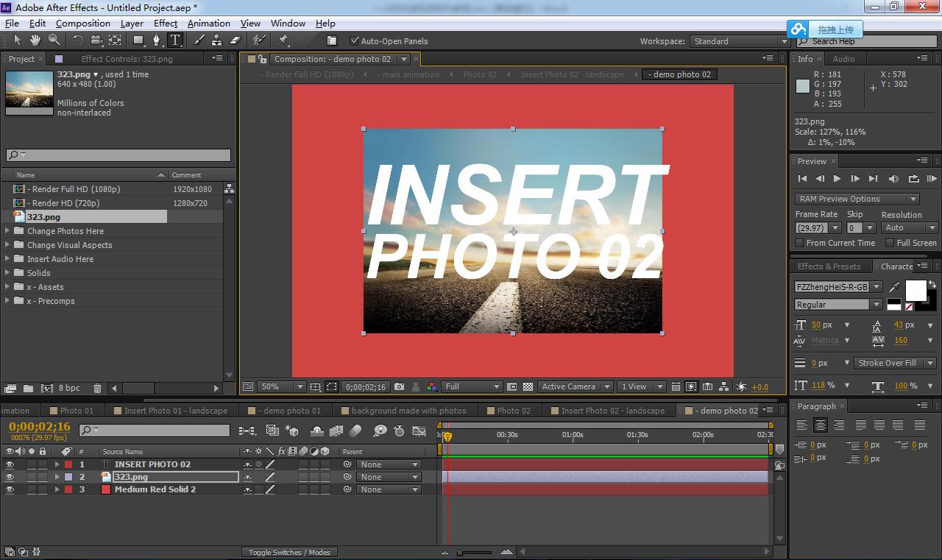Delete selected item using trash icon
Viewport: 942px width, 560px height.
(x=96, y=388)
